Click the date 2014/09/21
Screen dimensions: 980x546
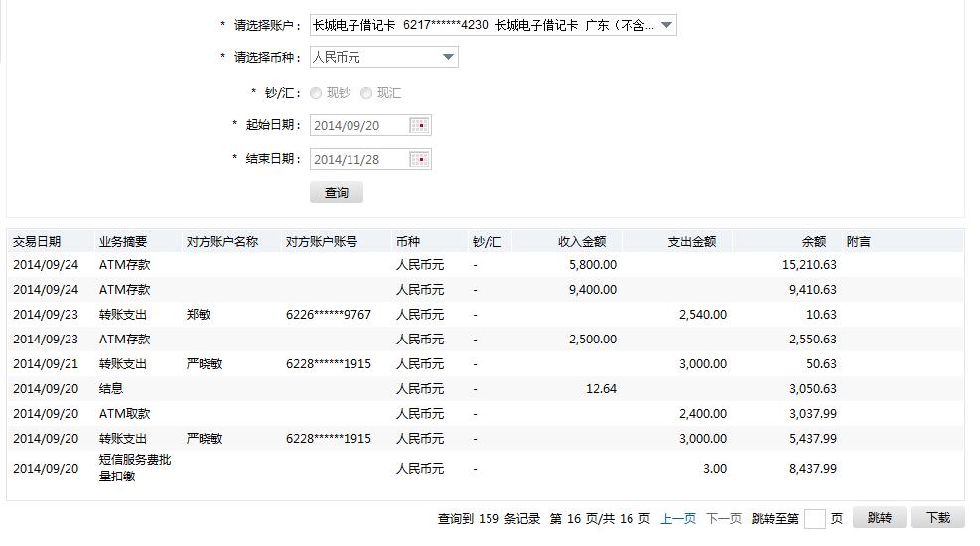pyautogui.click(x=46, y=364)
